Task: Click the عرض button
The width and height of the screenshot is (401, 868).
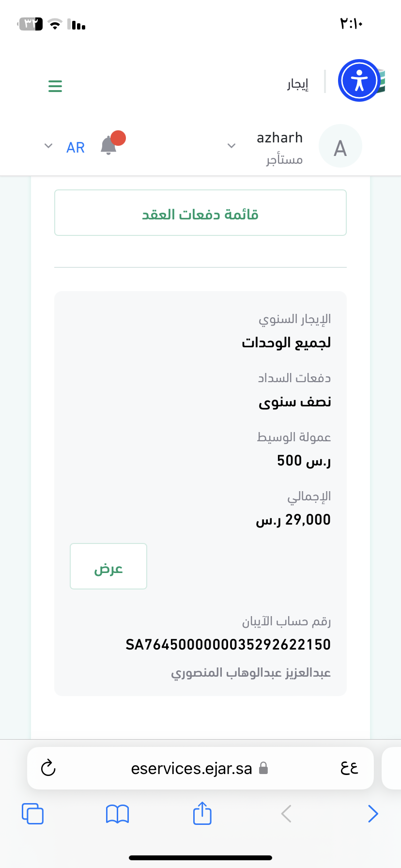Action: point(108,566)
